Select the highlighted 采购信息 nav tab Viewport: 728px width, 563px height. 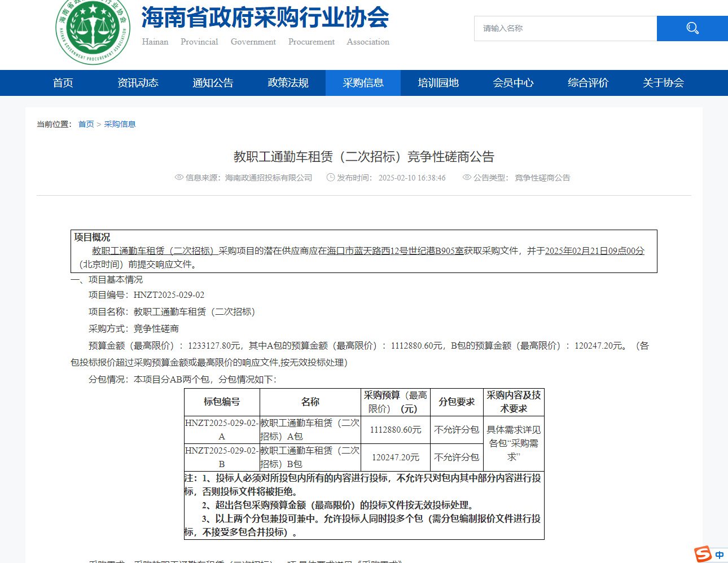(x=363, y=83)
